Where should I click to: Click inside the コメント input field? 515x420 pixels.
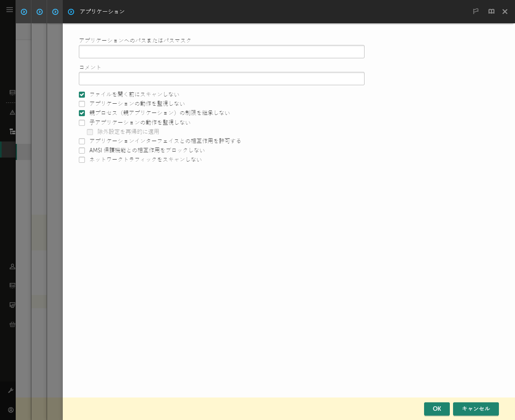(x=221, y=78)
